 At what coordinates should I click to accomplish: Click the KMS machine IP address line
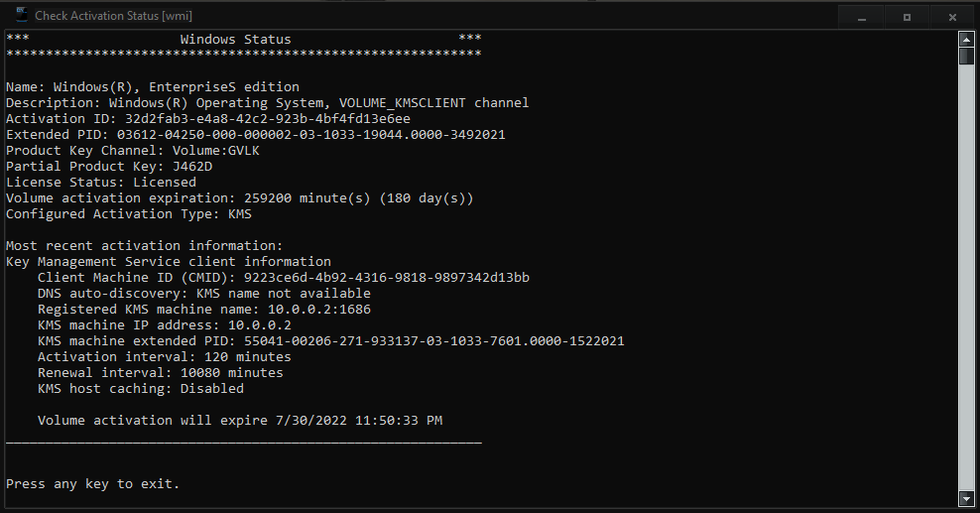tap(165, 324)
